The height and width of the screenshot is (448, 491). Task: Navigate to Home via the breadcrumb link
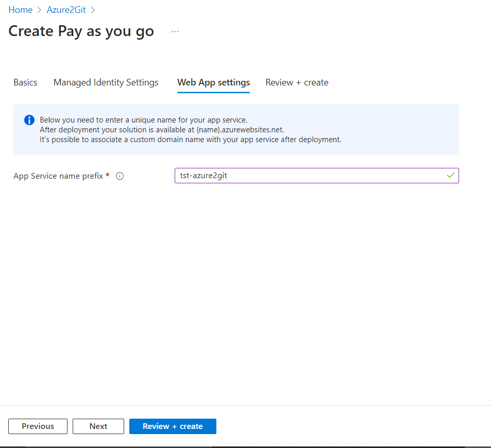click(x=20, y=9)
